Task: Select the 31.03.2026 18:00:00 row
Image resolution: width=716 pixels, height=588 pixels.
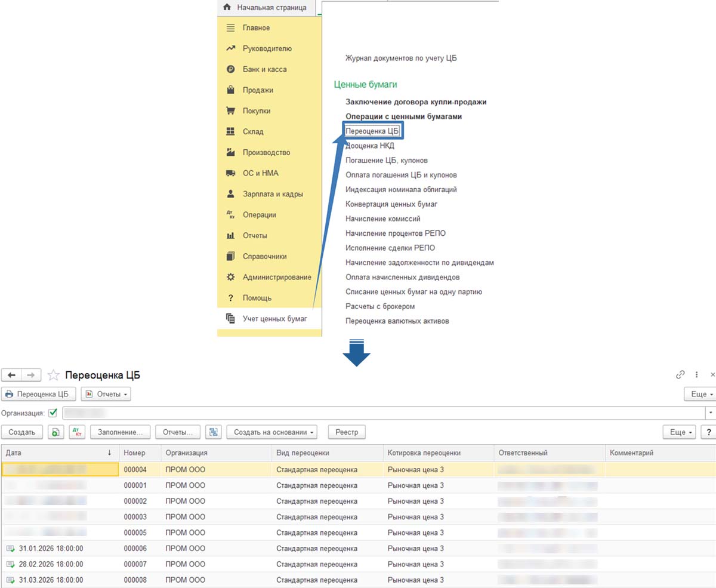Action: tap(358, 580)
